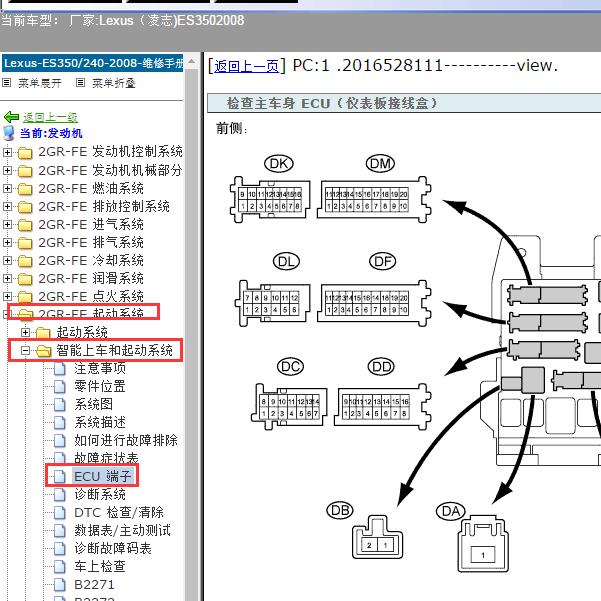Open the 车上检查 page

(100, 567)
